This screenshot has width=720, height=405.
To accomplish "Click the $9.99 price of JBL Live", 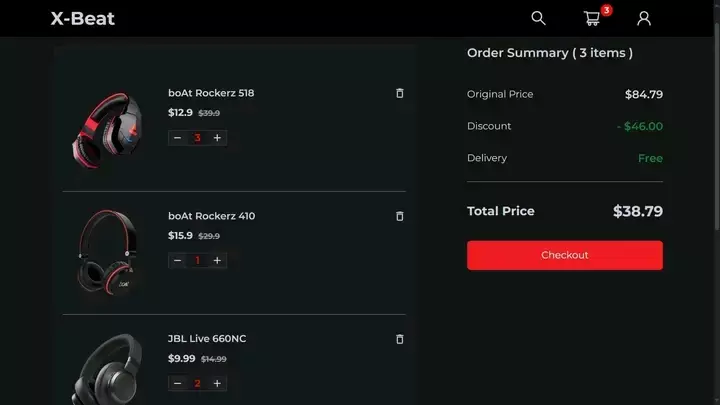I will [x=182, y=359].
